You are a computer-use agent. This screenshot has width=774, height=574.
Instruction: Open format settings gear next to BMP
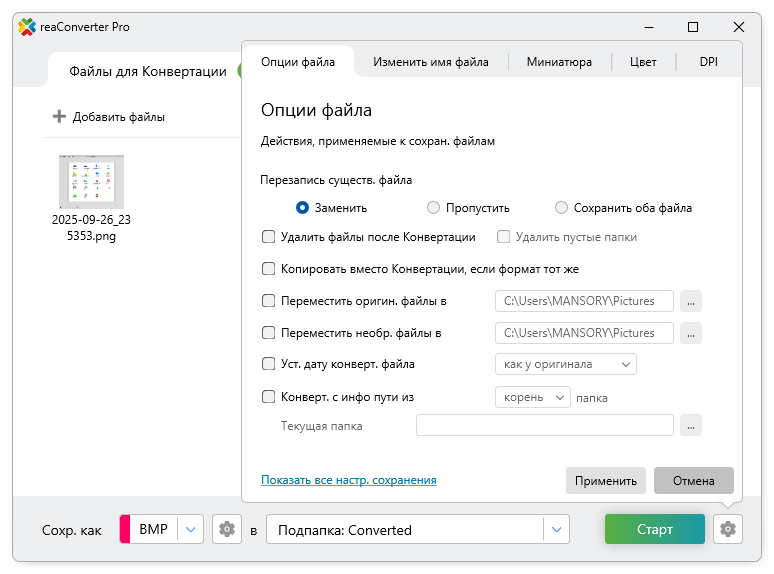tap(227, 530)
